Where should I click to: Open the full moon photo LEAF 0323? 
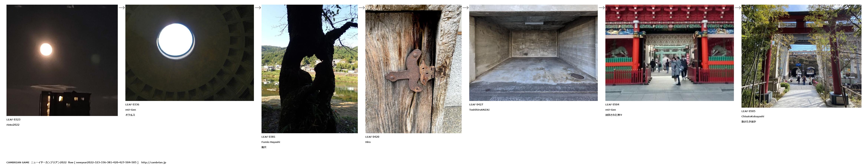(62, 60)
